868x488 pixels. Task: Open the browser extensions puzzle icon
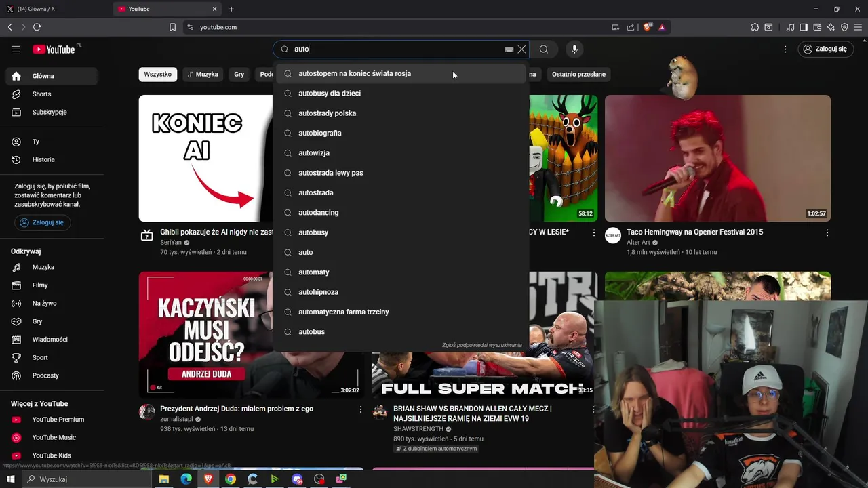pos(755,27)
